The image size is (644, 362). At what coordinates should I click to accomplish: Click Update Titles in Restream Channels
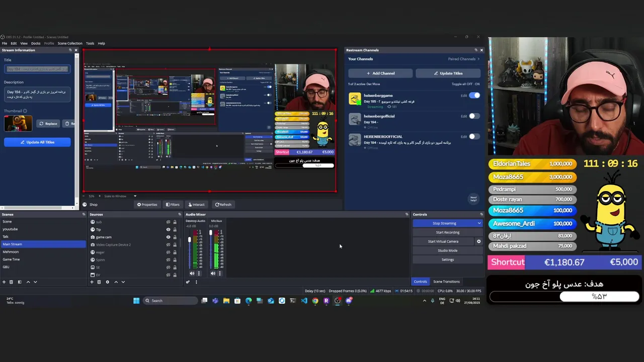pos(448,73)
